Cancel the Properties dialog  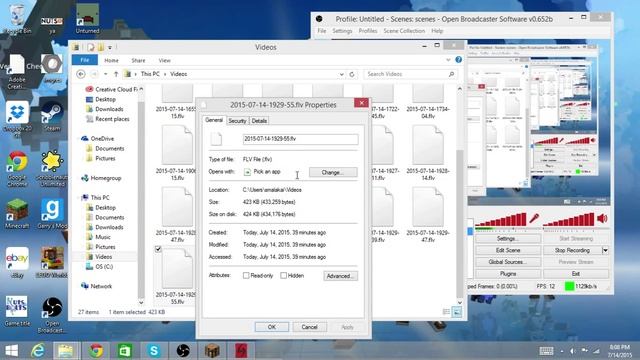[309, 327]
